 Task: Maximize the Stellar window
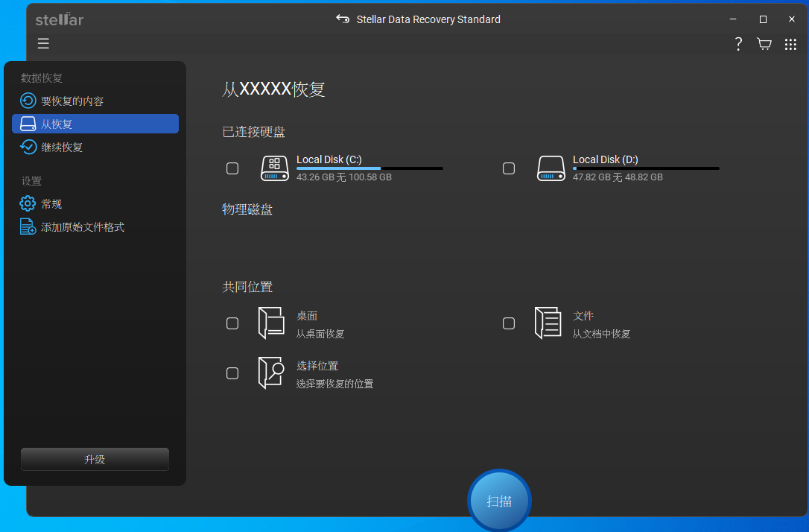click(763, 19)
